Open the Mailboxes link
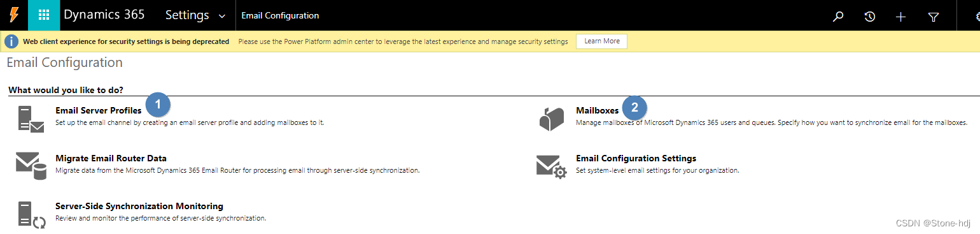This screenshot has height=234, width=980. pyautogui.click(x=597, y=110)
